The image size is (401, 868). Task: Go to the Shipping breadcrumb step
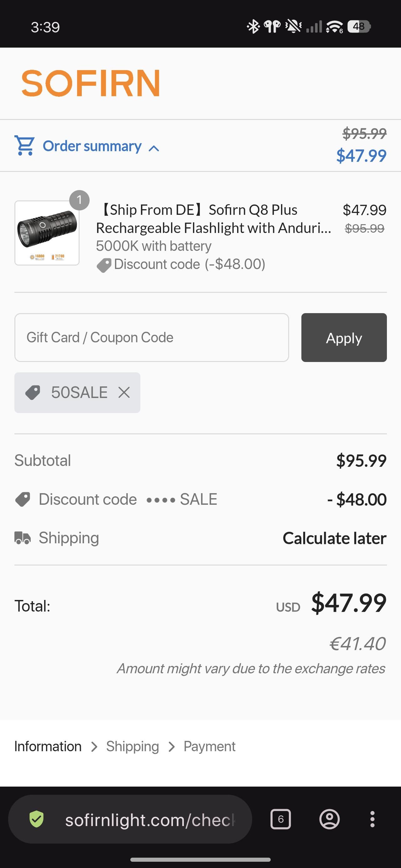[133, 747]
